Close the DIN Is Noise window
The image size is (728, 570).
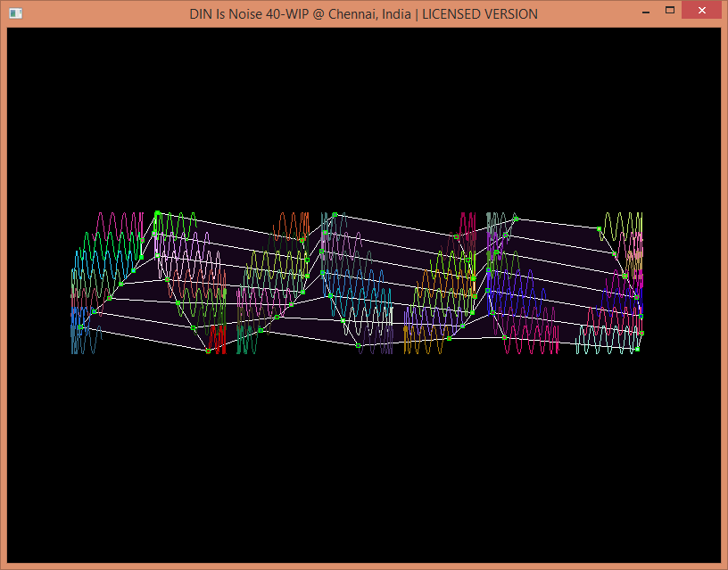pos(701,11)
